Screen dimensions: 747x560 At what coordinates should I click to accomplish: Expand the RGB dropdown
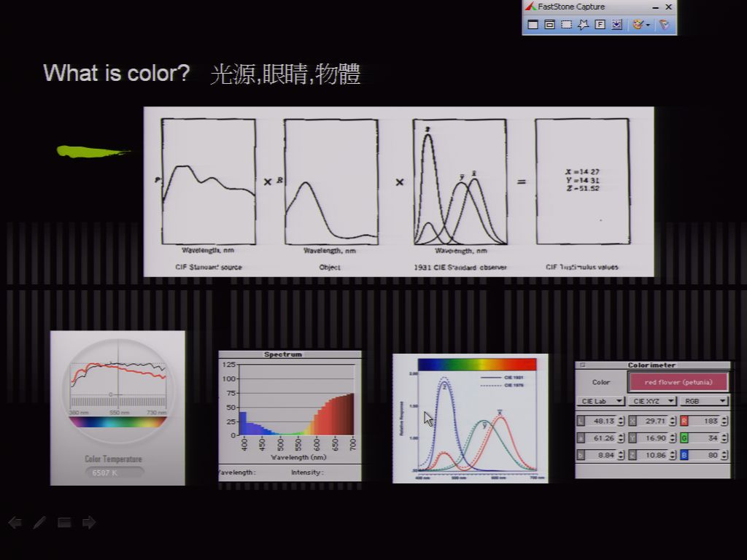coord(704,401)
